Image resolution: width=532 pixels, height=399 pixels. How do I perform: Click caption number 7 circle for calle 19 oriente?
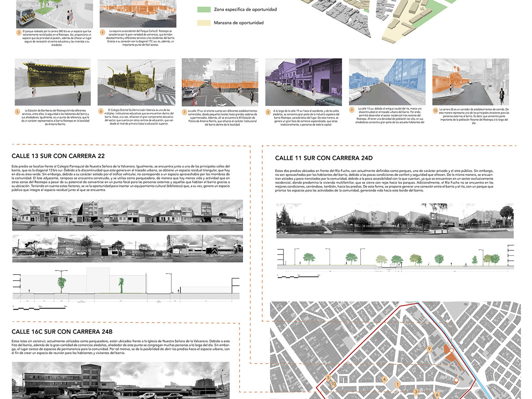[184, 112]
